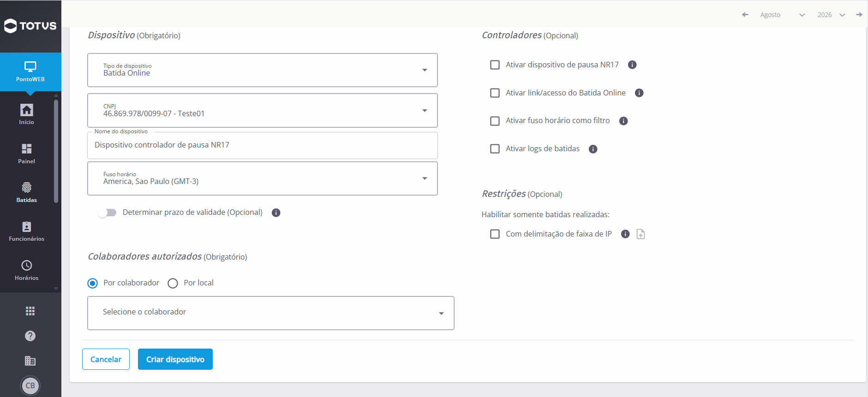Viewport: 868px width, 397px height.
Task: Go to next month arrow
Action: (x=859, y=15)
